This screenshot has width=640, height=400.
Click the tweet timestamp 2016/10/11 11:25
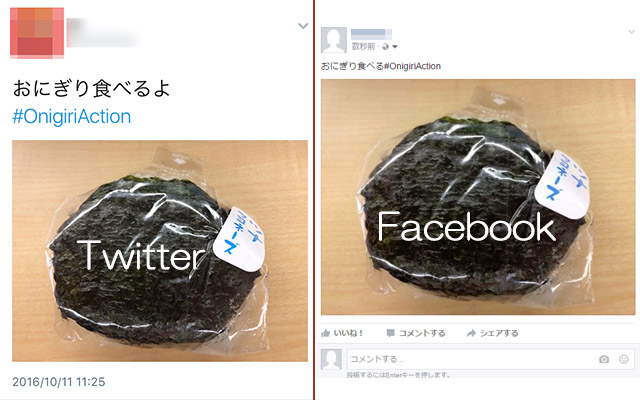click(x=59, y=382)
